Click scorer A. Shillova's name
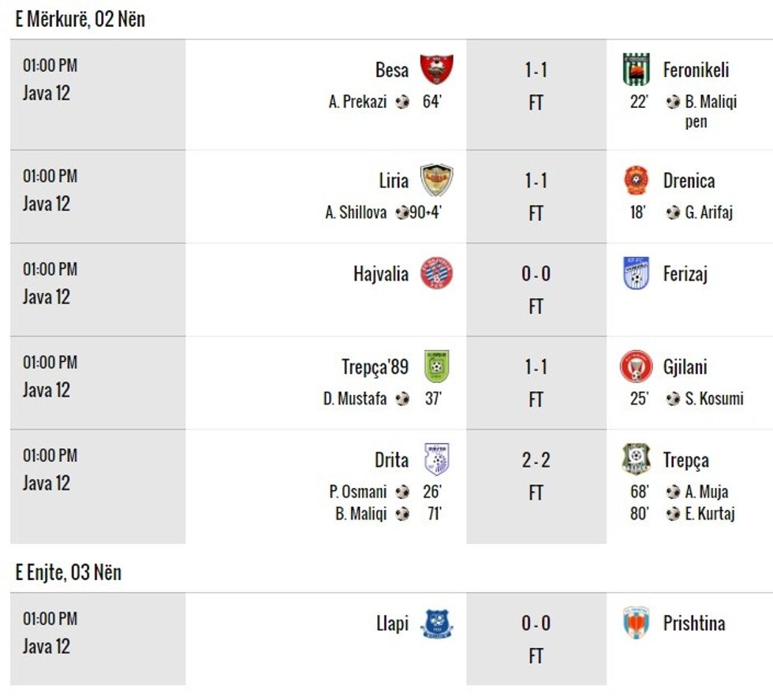 (x=356, y=213)
